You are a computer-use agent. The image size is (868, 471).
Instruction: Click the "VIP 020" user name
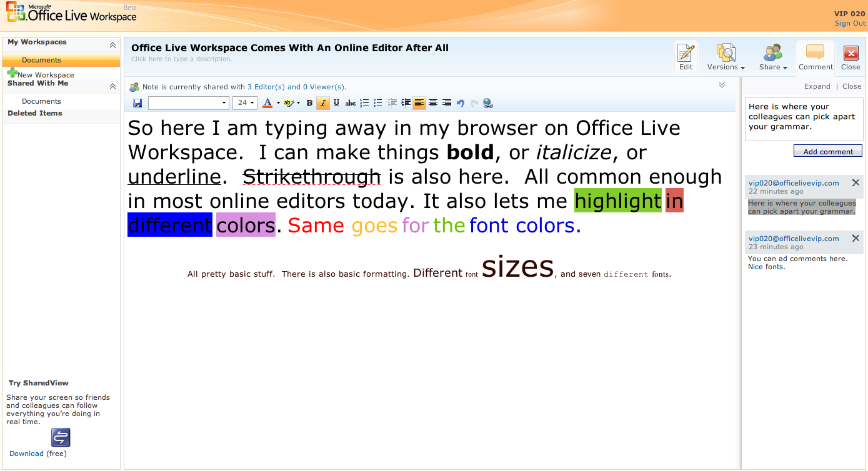click(850, 14)
